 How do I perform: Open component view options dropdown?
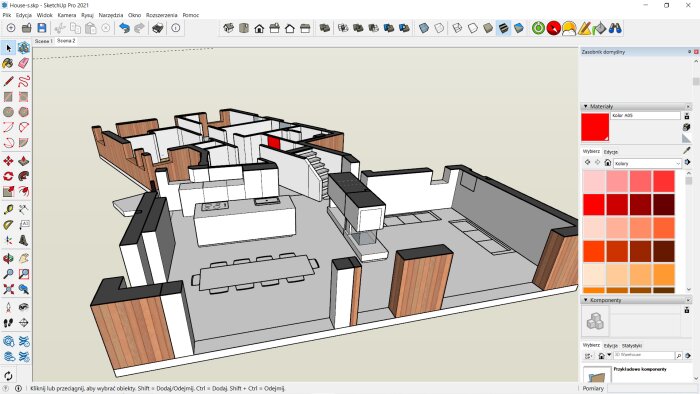[x=589, y=356]
